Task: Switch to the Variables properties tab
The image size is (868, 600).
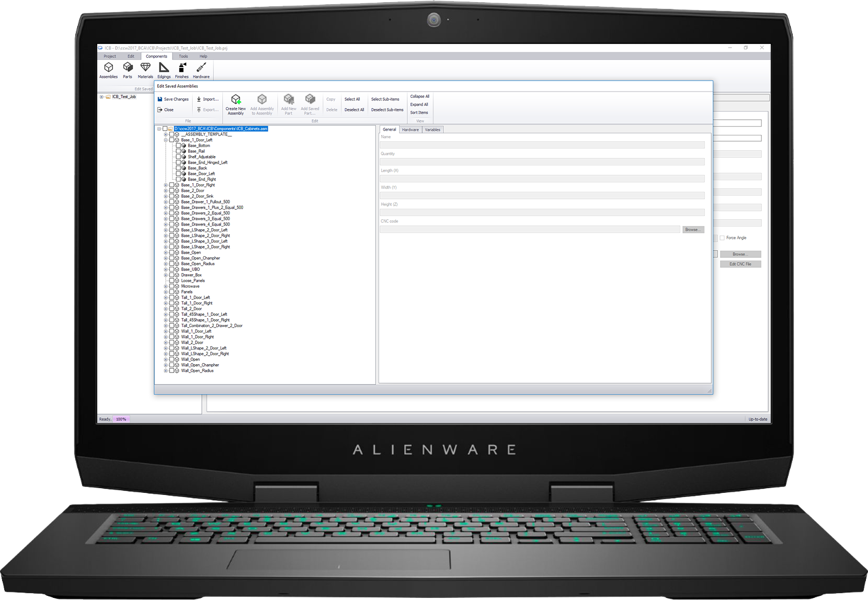Action: coord(432,130)
